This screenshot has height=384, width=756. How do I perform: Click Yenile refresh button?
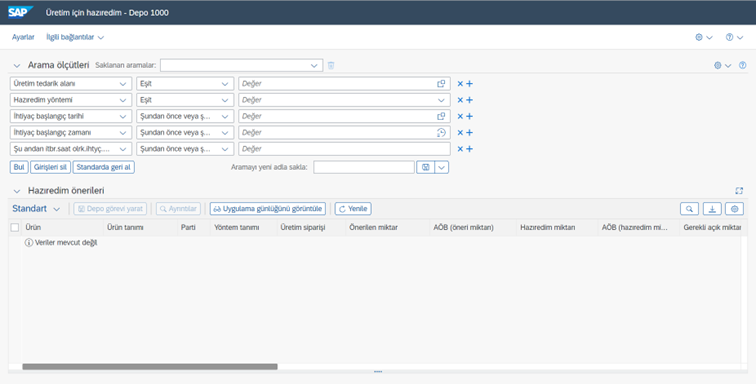point(353,209)
